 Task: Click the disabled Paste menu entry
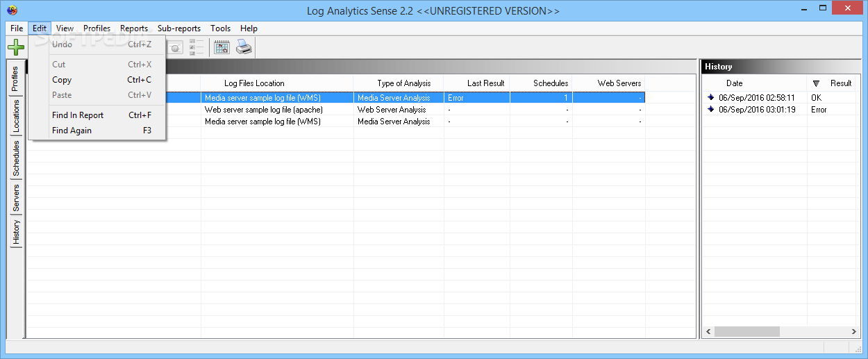point(97,95)
